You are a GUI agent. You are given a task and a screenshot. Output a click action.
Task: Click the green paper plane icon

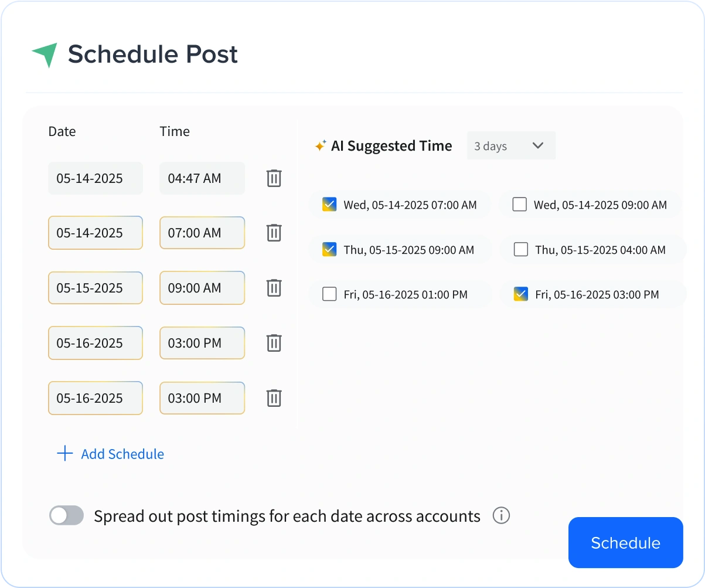[45, 55]
